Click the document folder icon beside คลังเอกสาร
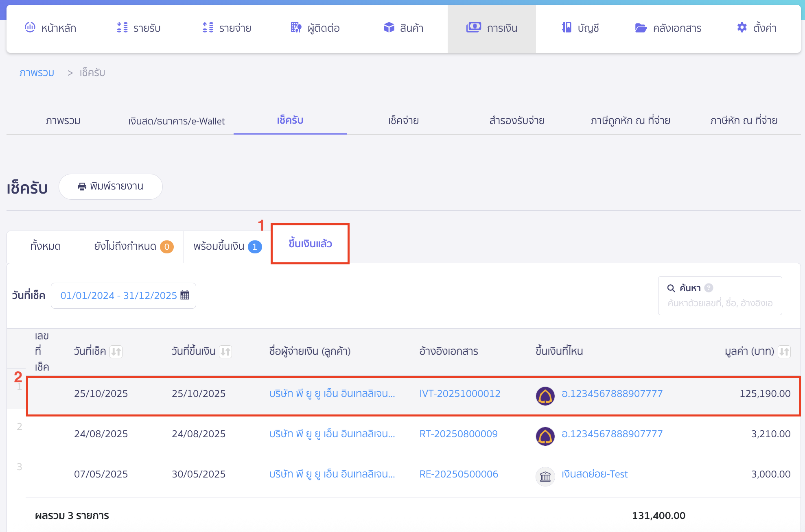The image size is (805, 532). (x=641, y=28)
